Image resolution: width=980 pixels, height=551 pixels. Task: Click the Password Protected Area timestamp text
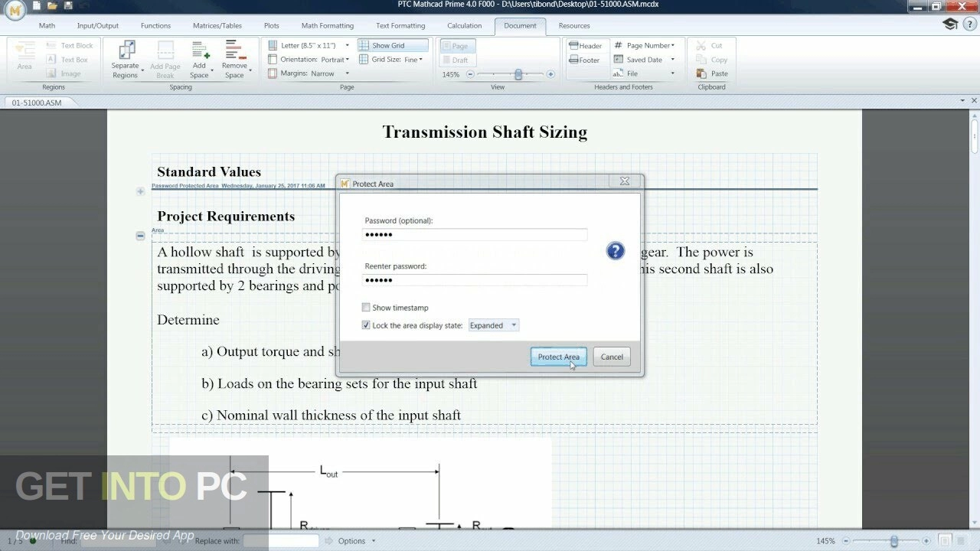pyautogui.click(x=238, y=186)
